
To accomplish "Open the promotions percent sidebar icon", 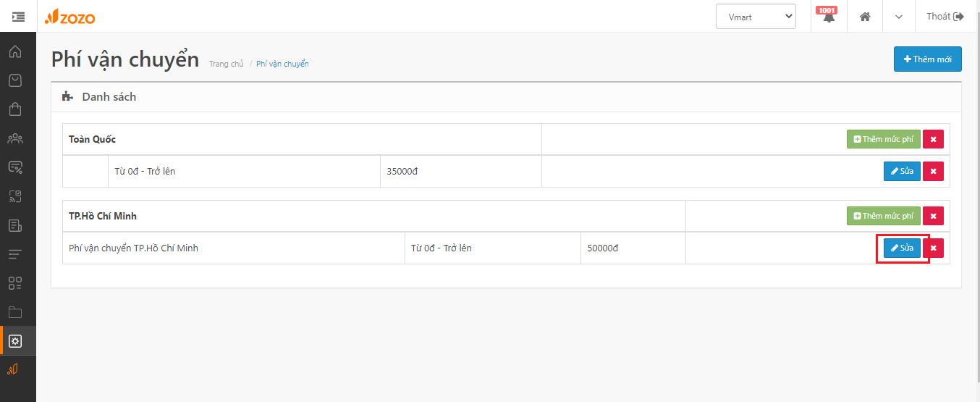I will pos(15,167).
